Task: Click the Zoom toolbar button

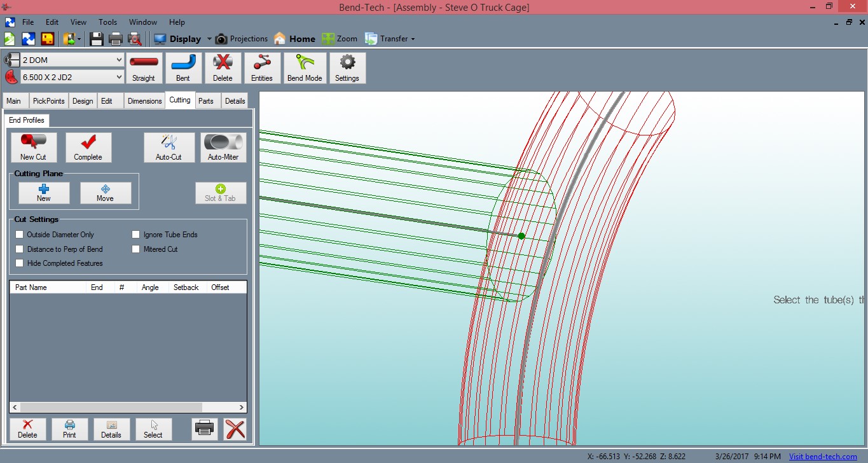Action: (x=340, y=39)
